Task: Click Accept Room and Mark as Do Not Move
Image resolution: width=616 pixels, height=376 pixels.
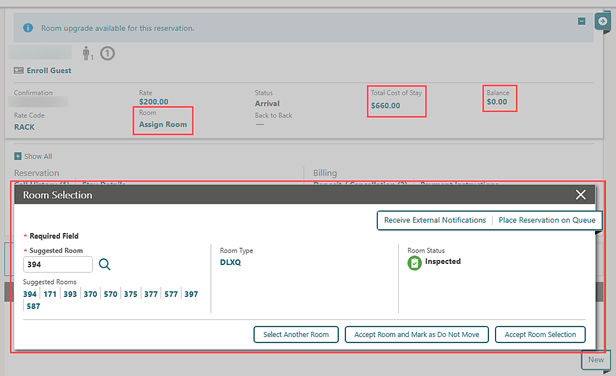Action: (x=417, y=334)
